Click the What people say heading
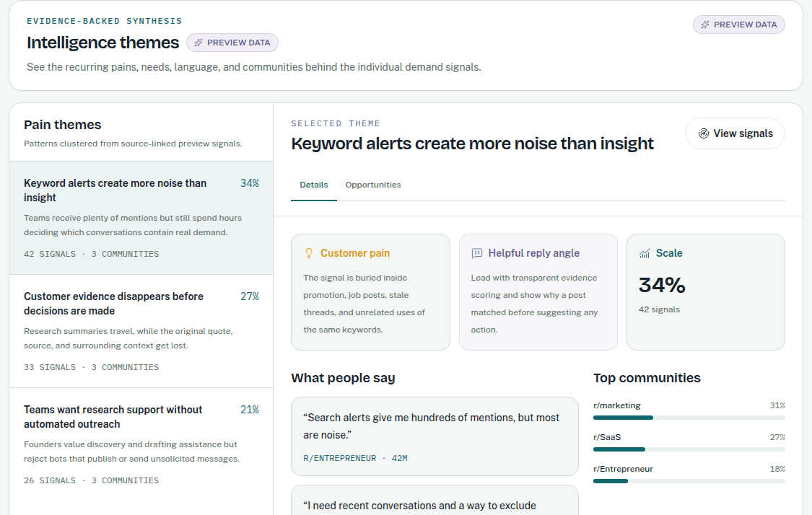Viewport: 812px width, 515px height. [x=343, y=378]
